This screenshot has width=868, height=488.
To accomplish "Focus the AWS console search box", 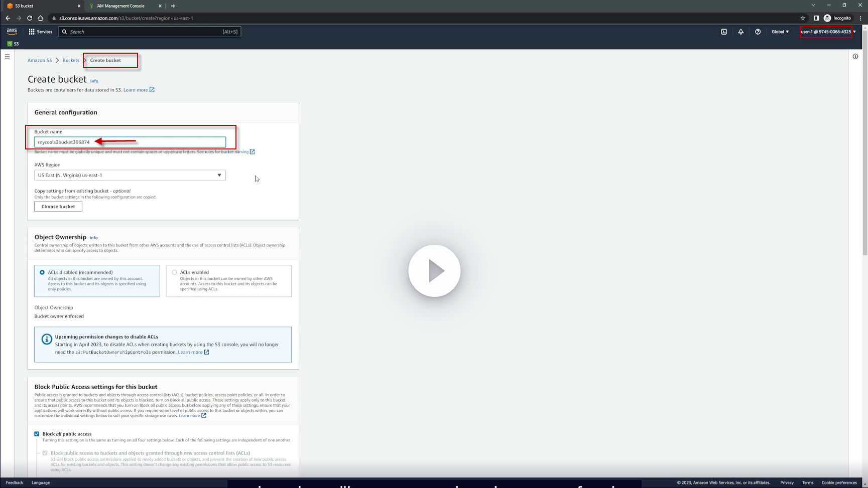I will tap(150, 32).
